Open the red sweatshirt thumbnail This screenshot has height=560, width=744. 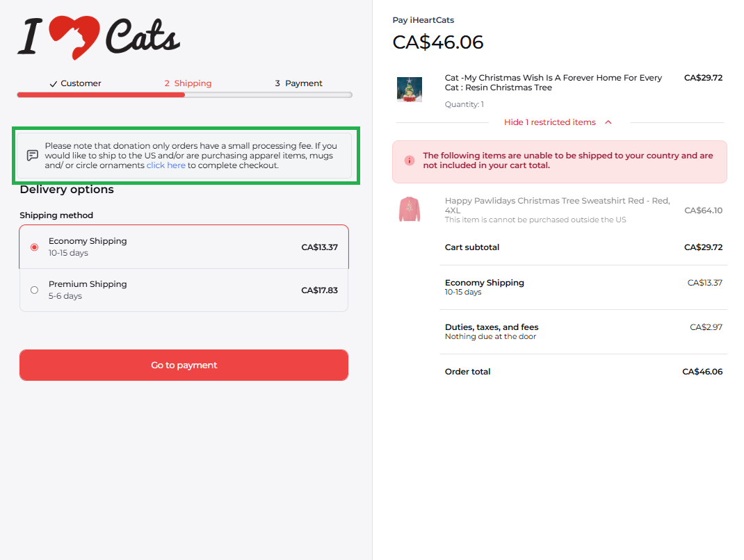click(409, 210)
